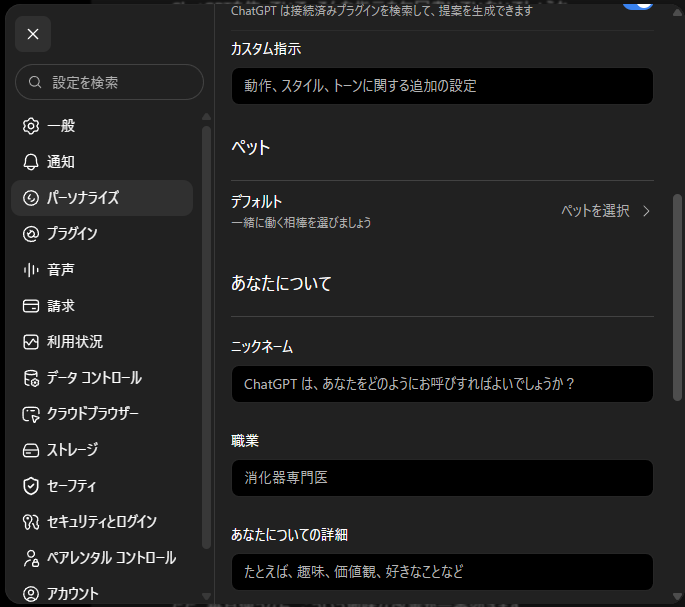Click the 設定を検索 search field
Screen dimensions: 685x607
(109, 82)
